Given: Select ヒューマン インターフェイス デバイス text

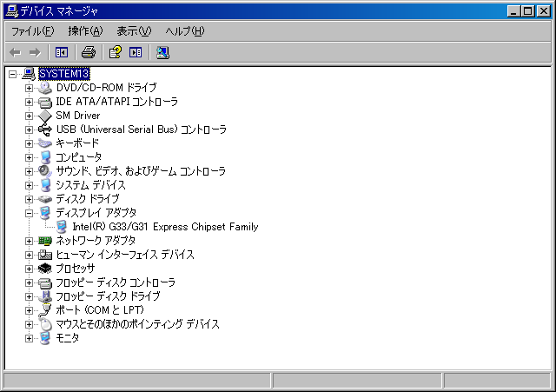Looking at the screenshot, I should click(x=125, y=255).
